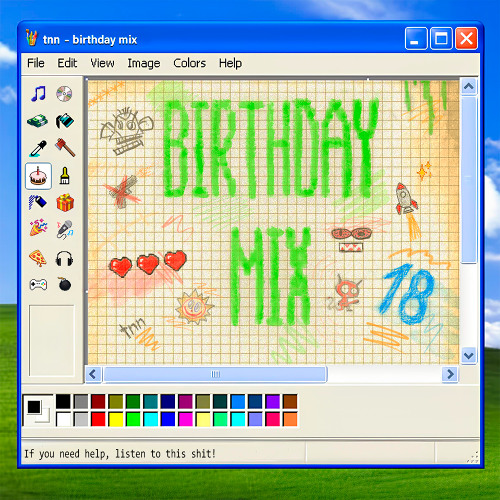
Task: Select the birthday cake tool
Action: click(38, 176)
